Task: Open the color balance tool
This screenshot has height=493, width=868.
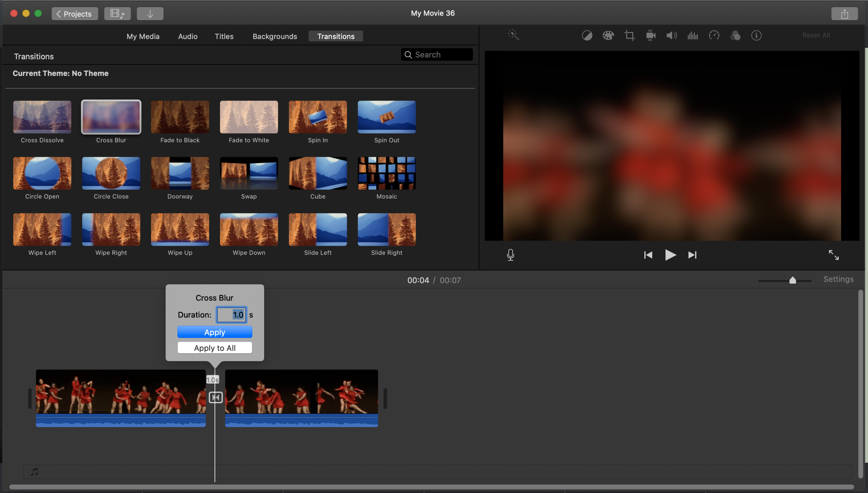Action: coord(587,35)
